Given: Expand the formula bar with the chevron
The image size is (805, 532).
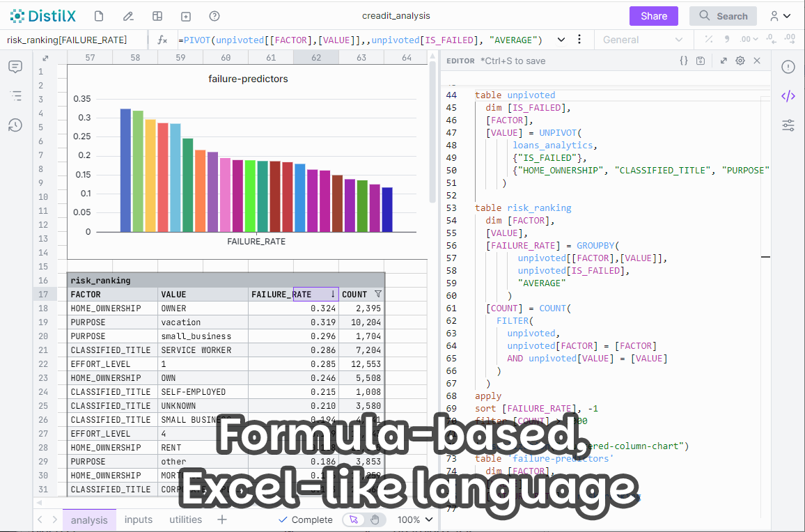Looking at the screenshot, I should [561, 40].
